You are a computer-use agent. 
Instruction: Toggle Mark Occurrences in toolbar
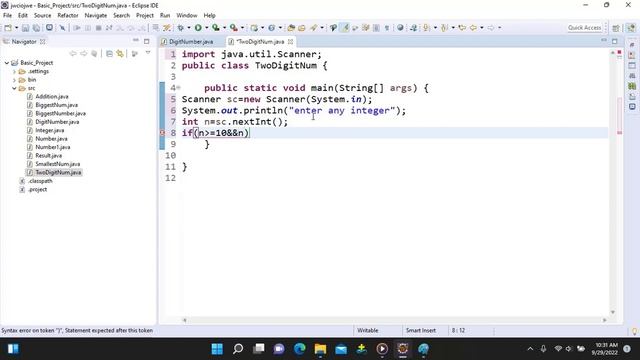345,28
